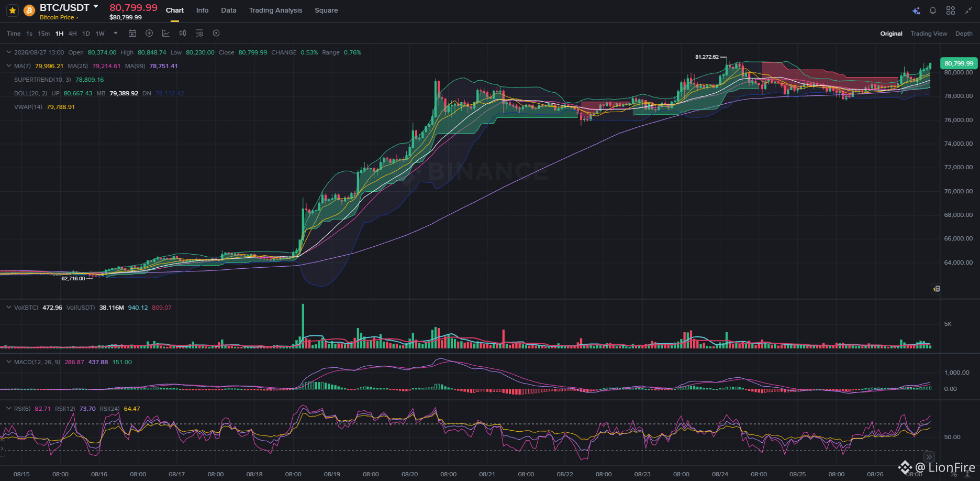980x481 pixels.
Task: Click the green current price tag on axis
Action: 959,63
